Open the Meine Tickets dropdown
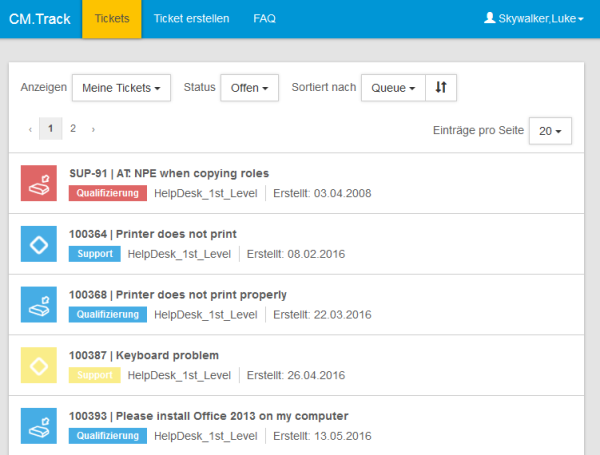The width and height of the screenshot is (600, 455). coord(121,88)
